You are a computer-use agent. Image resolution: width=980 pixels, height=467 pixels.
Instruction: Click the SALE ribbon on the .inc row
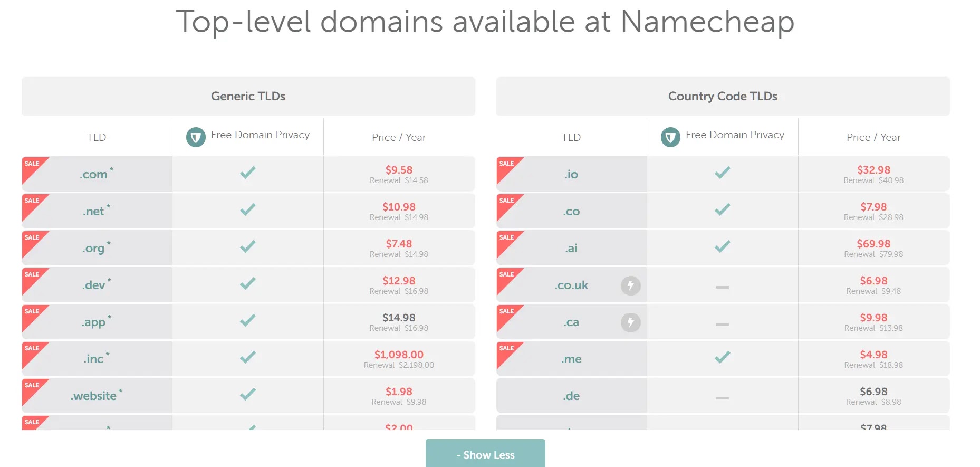pyautogui.click(x=33, y=351)
